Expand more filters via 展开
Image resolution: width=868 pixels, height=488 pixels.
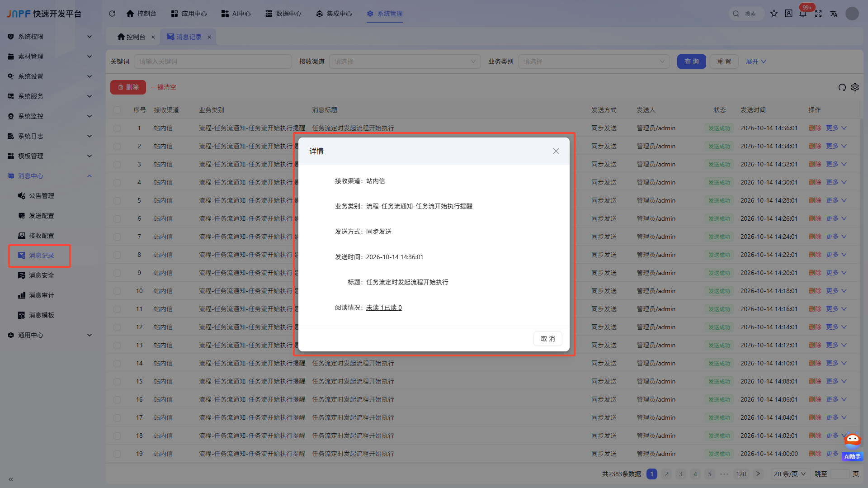755,62
